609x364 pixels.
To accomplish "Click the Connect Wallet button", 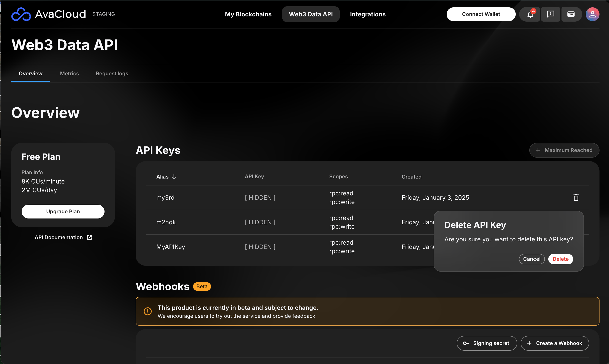I will pos(481,14).
